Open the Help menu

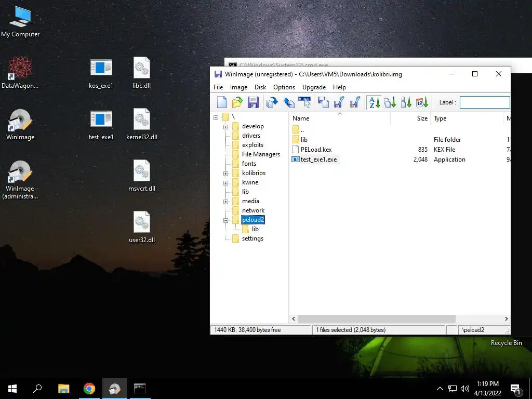tap(339, 87)
